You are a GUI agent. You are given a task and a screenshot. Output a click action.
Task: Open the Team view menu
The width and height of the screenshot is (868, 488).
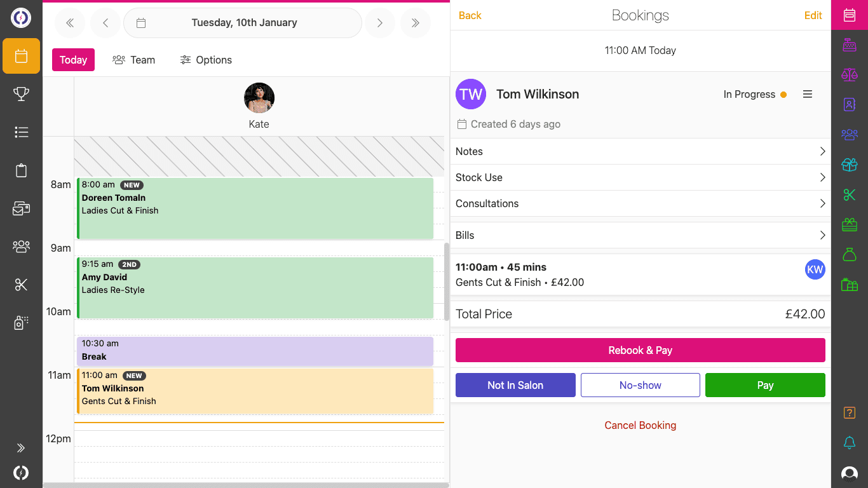tap(134, 60)
